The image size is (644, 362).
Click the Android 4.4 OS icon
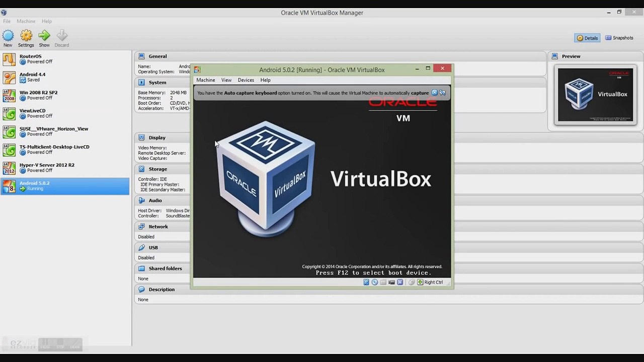pos(9,77)
